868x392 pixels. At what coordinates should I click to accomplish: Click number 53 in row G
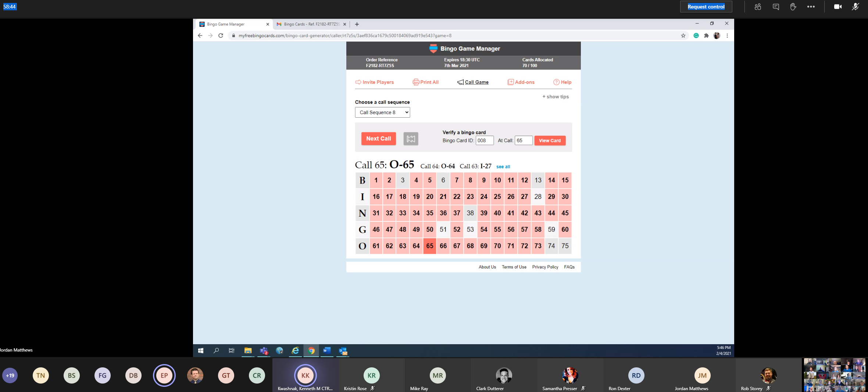tap(470, 229)
